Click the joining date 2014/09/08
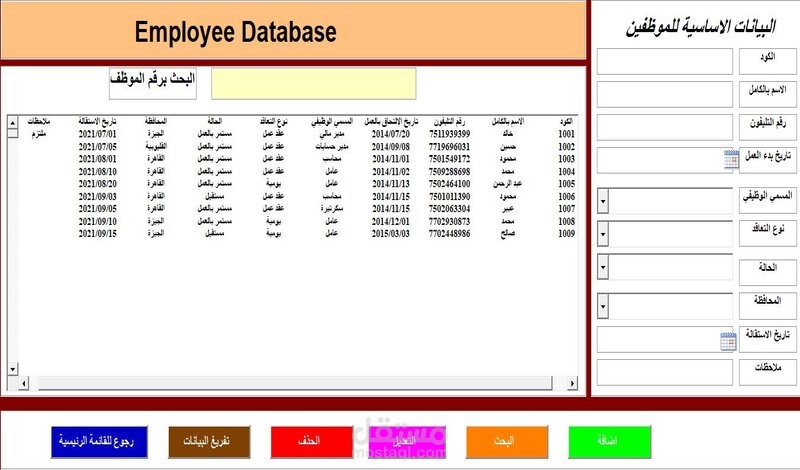Image resolution: width=800 pixels, height=470 pixels. click(x=390, y=146)
